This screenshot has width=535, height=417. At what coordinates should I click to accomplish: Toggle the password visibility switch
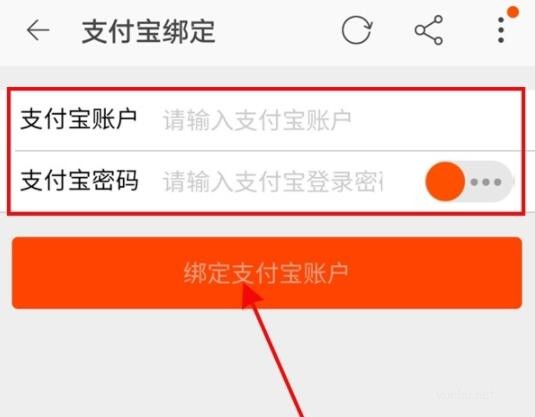469,182
